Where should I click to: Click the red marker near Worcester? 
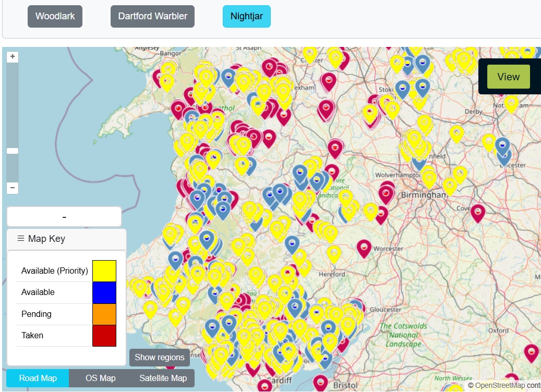[364, 249]
